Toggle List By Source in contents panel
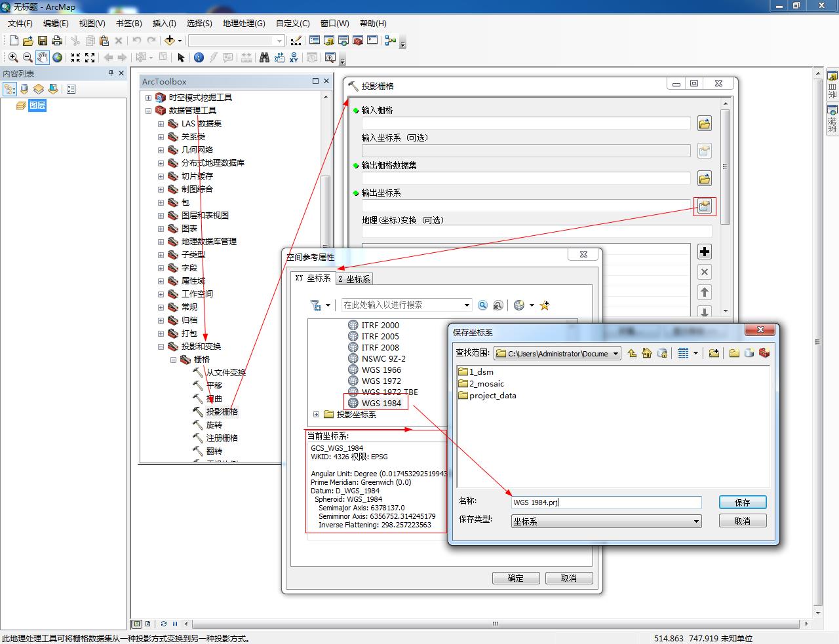The height and width of the screenshot is (644, 839). pyautogui.click(x=24, y=89)
